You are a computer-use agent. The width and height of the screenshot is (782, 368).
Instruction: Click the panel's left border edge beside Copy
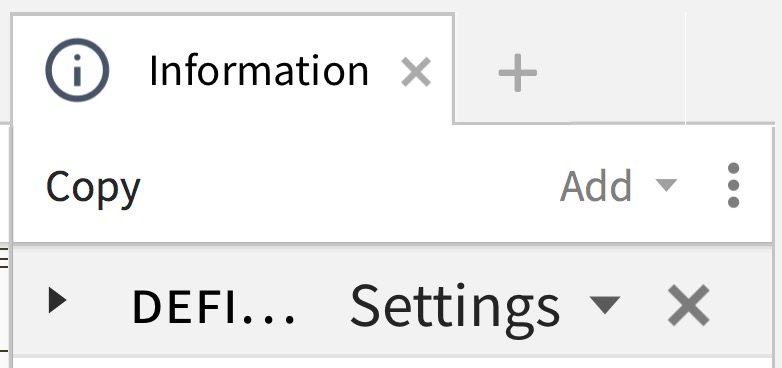point(11,185)
